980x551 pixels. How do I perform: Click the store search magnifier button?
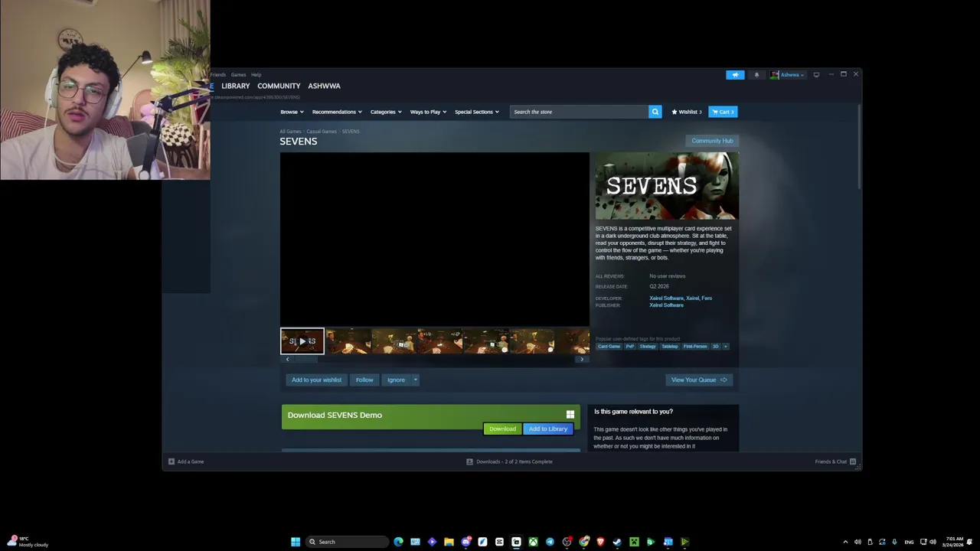point(655,112)
